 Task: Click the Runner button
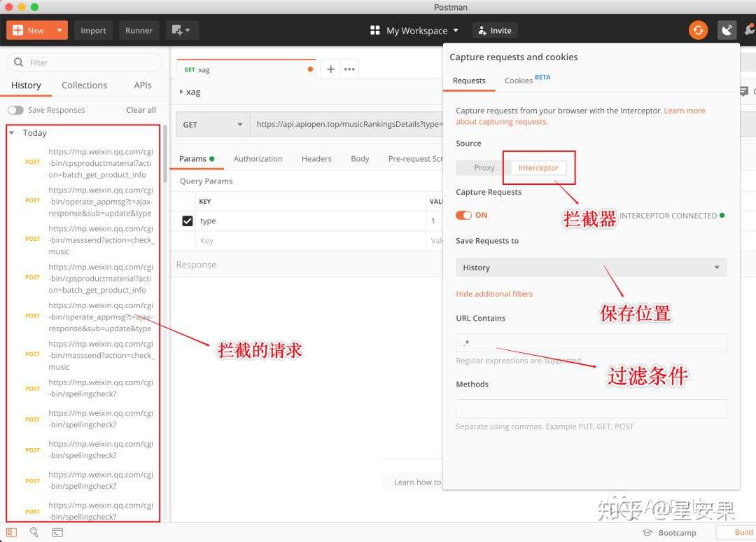tap(139, 30)
